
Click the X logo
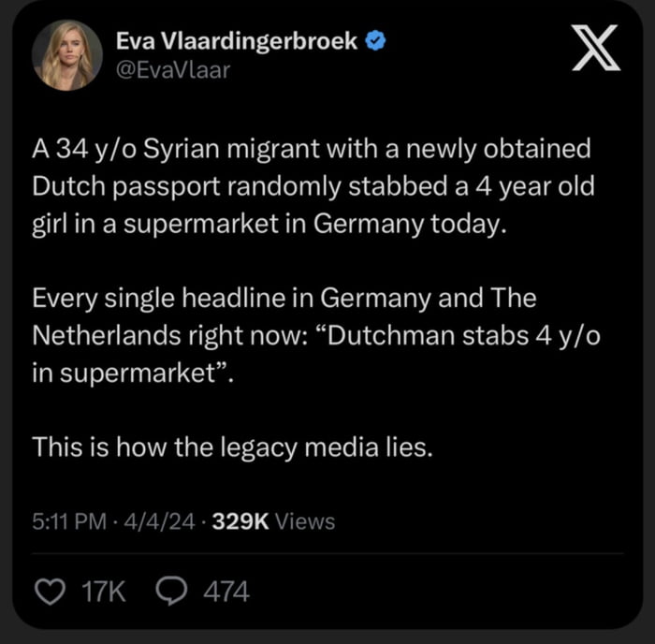pyautogui.click(x=596, y=51)
